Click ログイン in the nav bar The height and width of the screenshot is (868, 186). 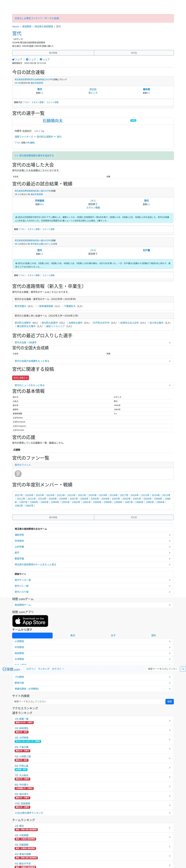point(31,669)
